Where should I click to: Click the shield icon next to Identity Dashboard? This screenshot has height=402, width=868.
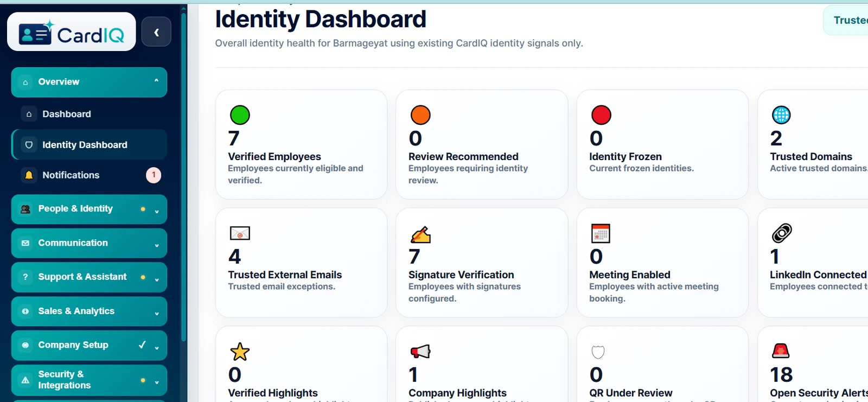(29, 145)
